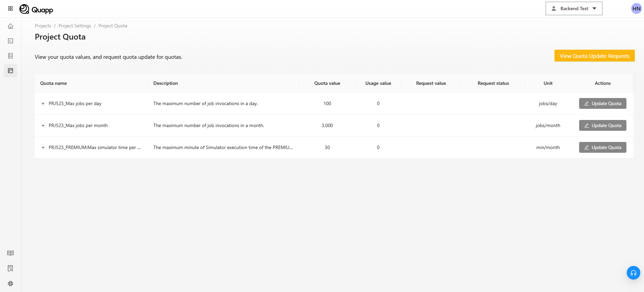Open the Slack community icon

(10, 284)
